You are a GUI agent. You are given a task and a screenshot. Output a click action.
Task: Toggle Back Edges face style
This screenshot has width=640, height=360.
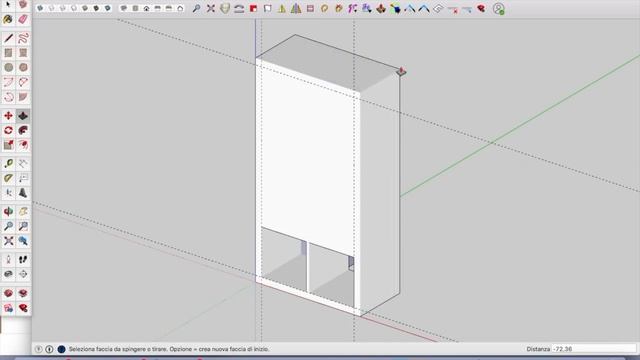[x=51, y=8]
